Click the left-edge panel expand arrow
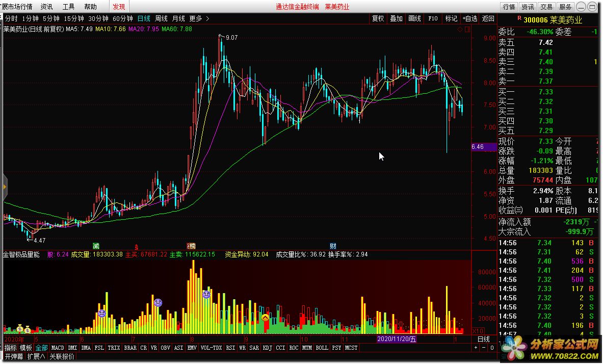 [x=5, y=187]
